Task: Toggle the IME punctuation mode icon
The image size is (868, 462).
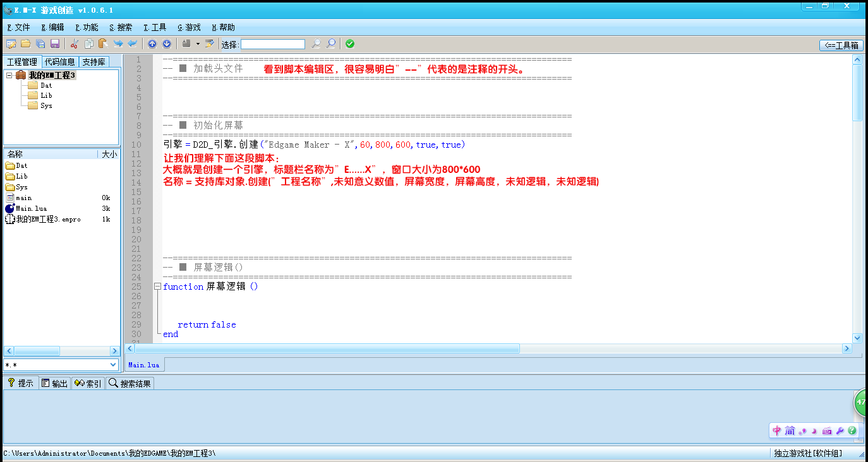Action: [803, 431]
